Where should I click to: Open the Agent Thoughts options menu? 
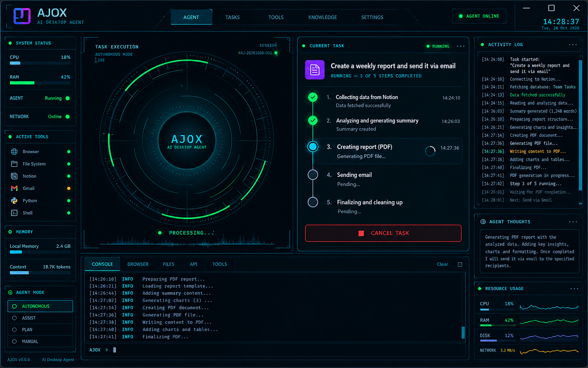click(x=573, y=222)
